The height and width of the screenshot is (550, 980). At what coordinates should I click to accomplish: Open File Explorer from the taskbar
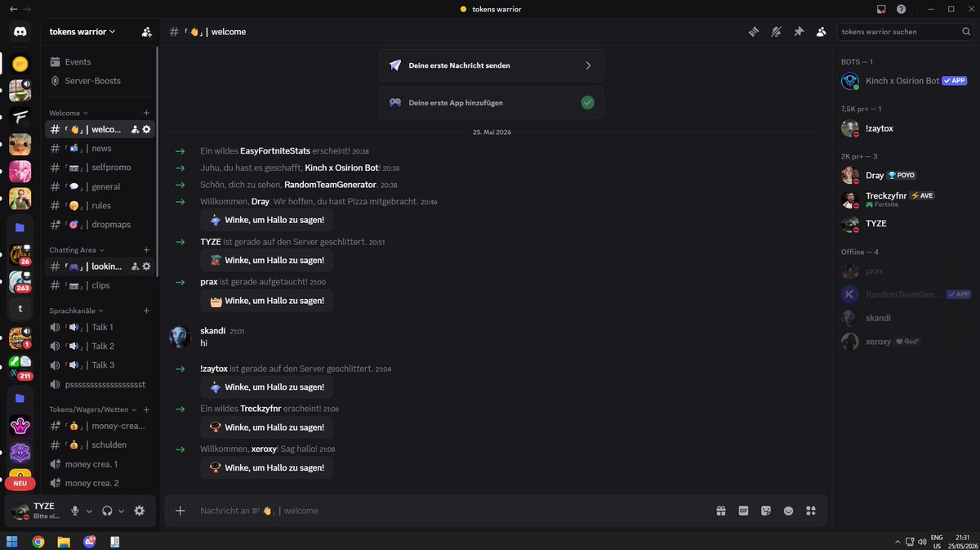click(64, 541)
